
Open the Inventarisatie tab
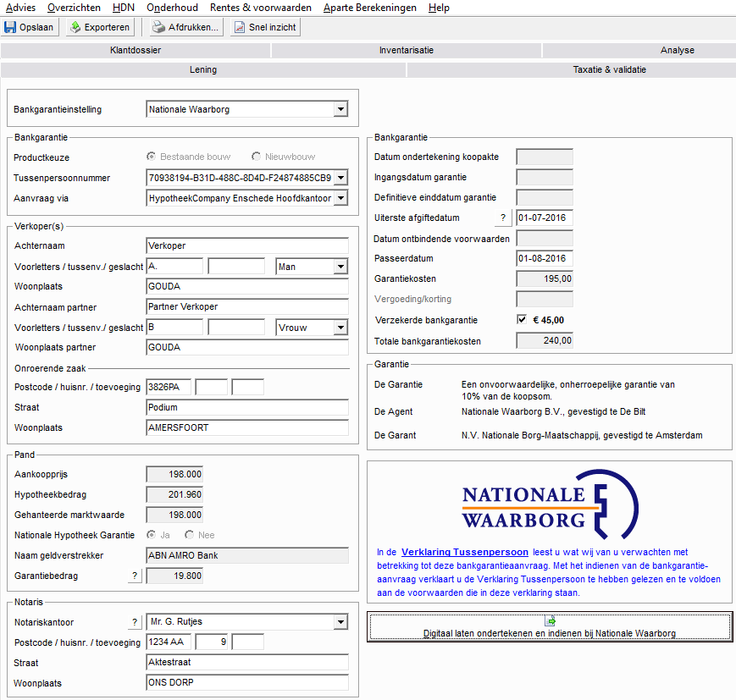[x=407, y=50]
